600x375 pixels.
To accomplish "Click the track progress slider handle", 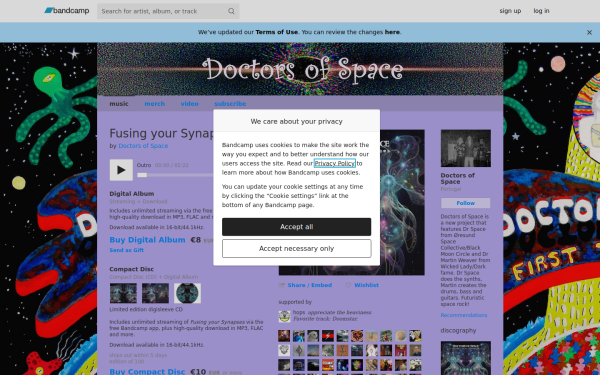I will click(x=142, y=175).
